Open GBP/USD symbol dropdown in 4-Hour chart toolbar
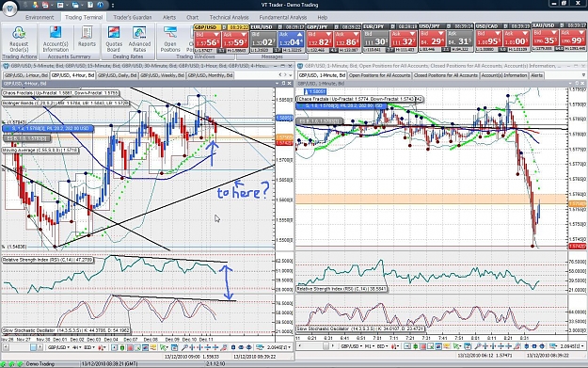588x368 pixels. [x=58, y=347]
